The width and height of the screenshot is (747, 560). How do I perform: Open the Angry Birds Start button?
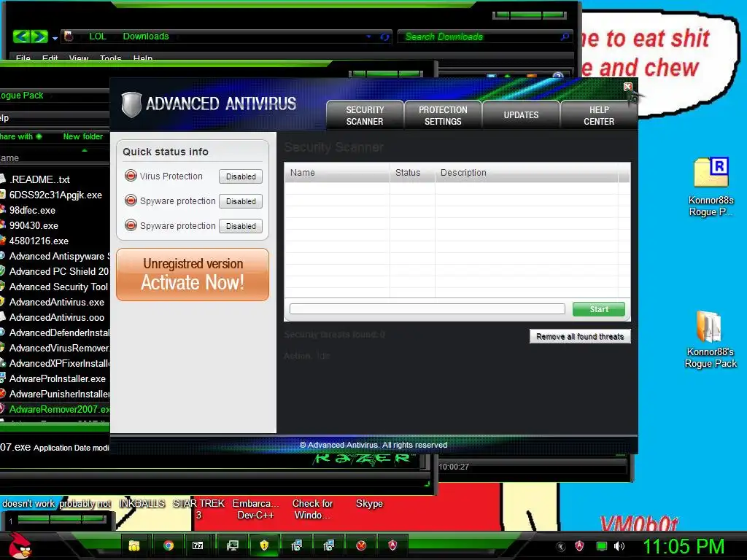tap(20, 545)
